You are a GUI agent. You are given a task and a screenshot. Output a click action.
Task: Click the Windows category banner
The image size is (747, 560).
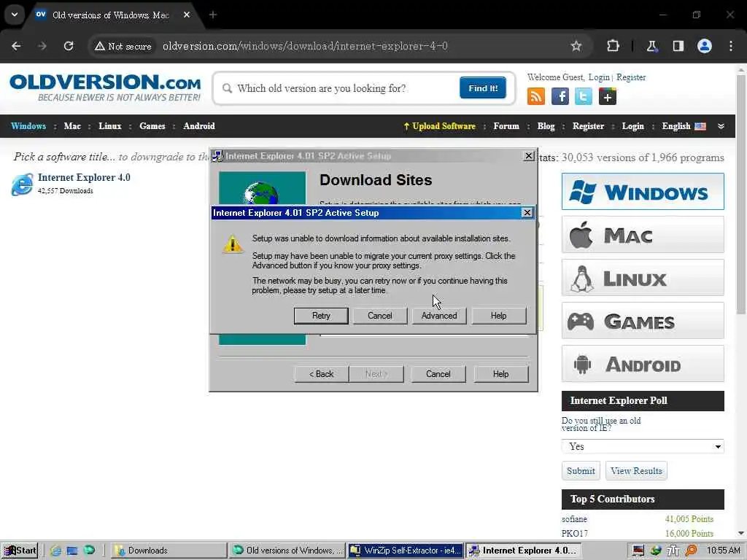643,192
